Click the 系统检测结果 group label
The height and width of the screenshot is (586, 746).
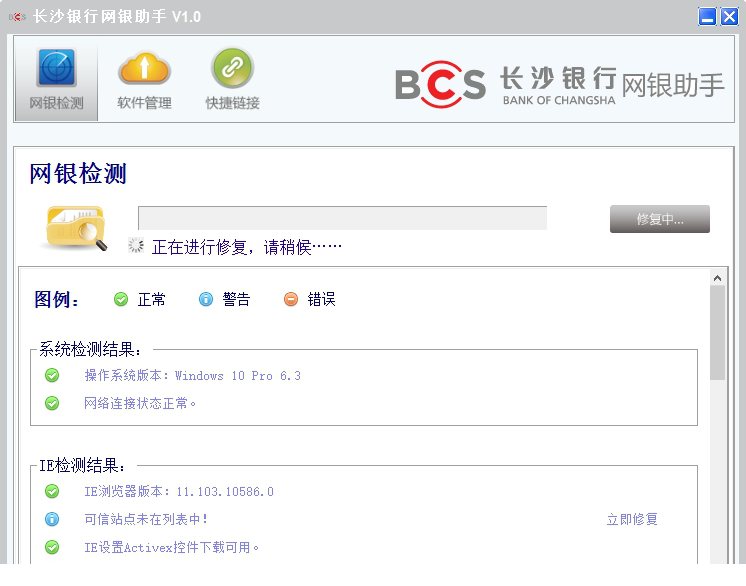[90, 349]
